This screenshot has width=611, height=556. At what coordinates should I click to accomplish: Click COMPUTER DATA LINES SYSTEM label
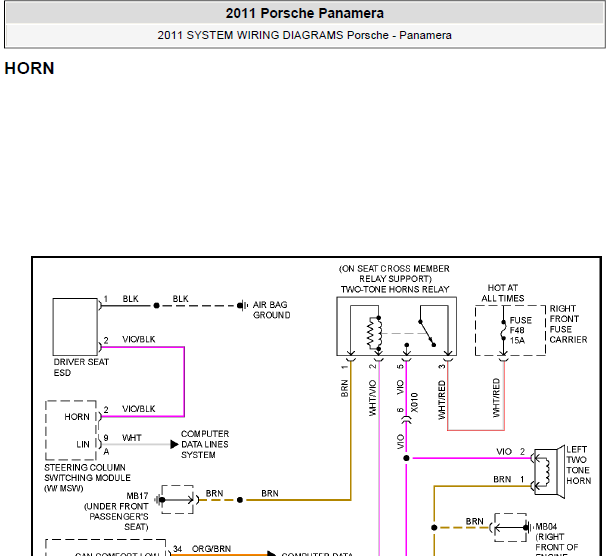pos(205,444)
